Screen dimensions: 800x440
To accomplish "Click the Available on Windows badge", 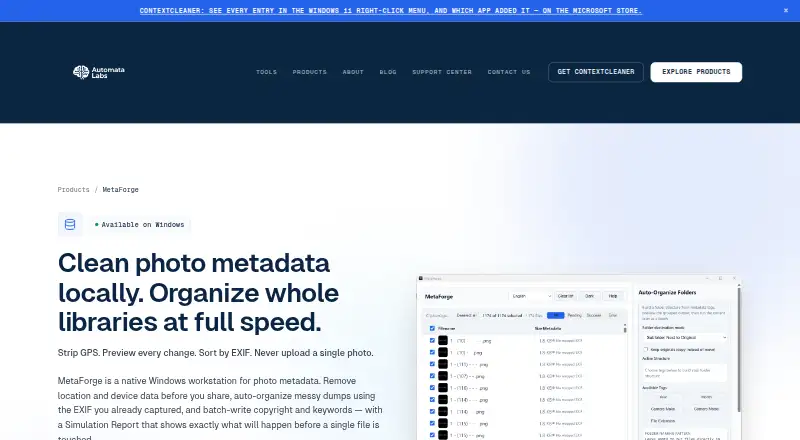I will point(139,225).
